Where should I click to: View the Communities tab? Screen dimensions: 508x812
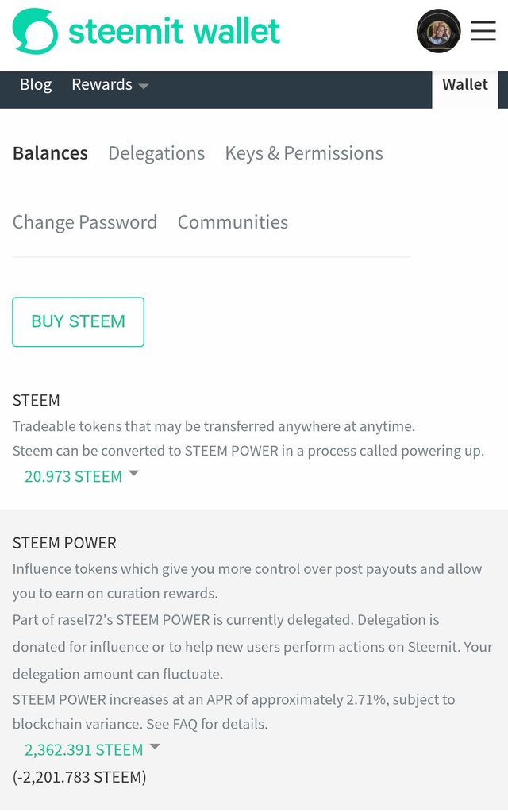tap(233, 222)
